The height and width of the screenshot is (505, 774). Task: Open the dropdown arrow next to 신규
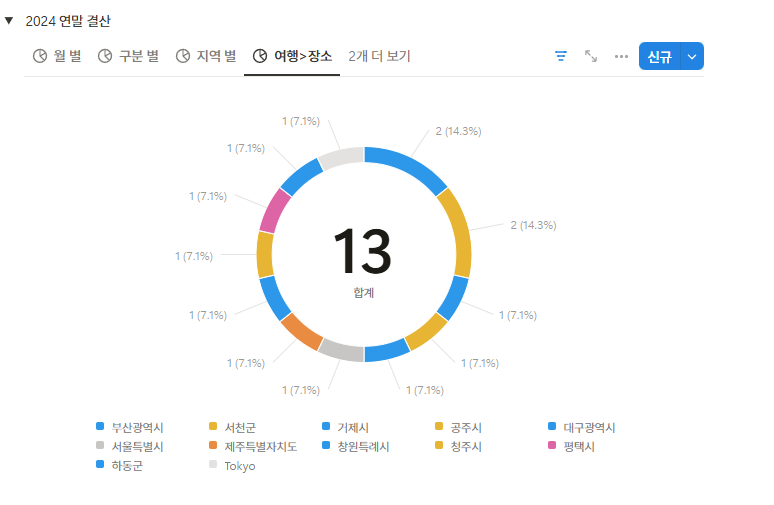click(x=692, y=56)
